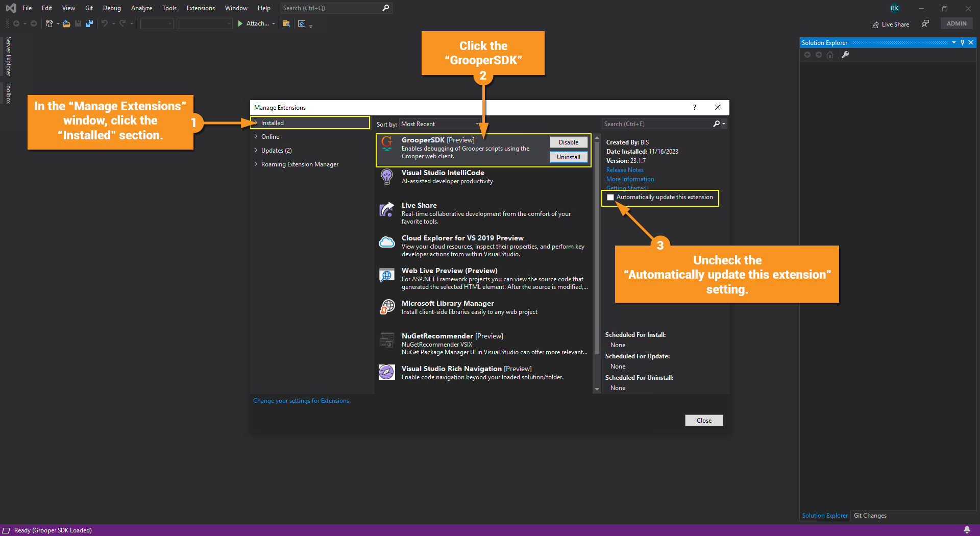Click the Navigate Backward toolbar icon
980x536 pixels.
(16, 23)
